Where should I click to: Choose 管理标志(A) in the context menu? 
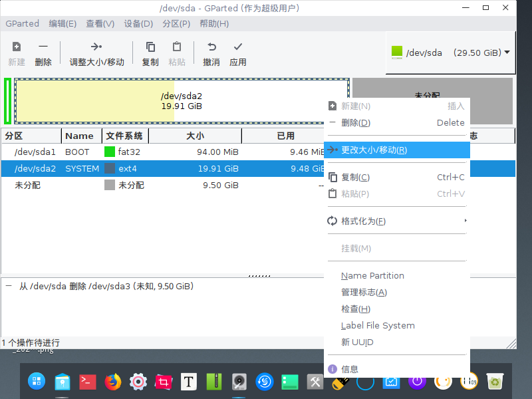point(397,293)
